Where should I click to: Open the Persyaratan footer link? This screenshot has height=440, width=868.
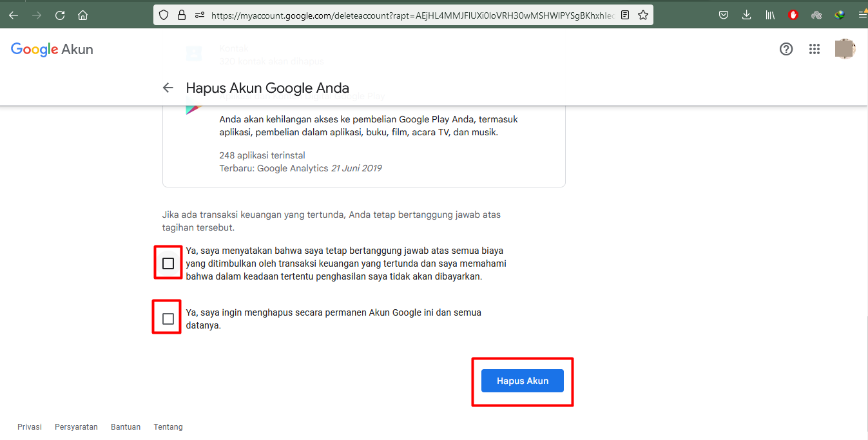77,427
